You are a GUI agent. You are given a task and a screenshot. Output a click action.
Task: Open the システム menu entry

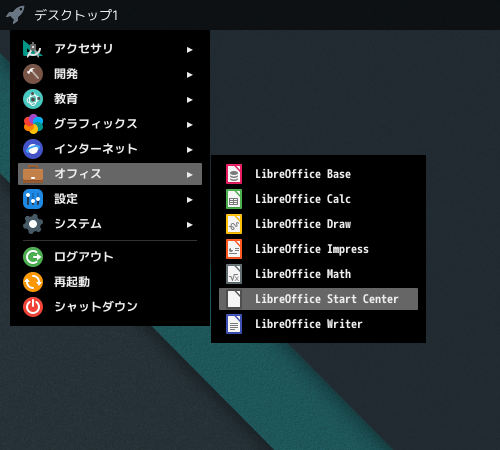[110, 224]
